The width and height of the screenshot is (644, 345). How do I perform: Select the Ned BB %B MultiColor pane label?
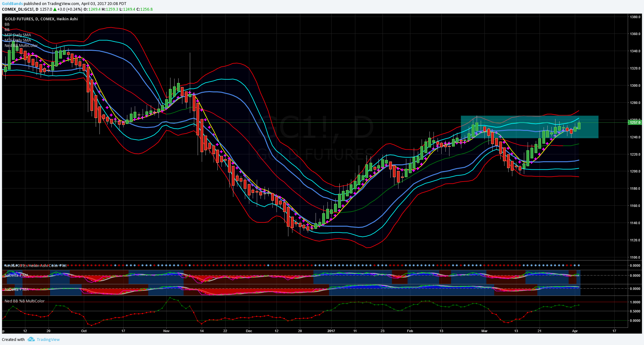[25, 301]
